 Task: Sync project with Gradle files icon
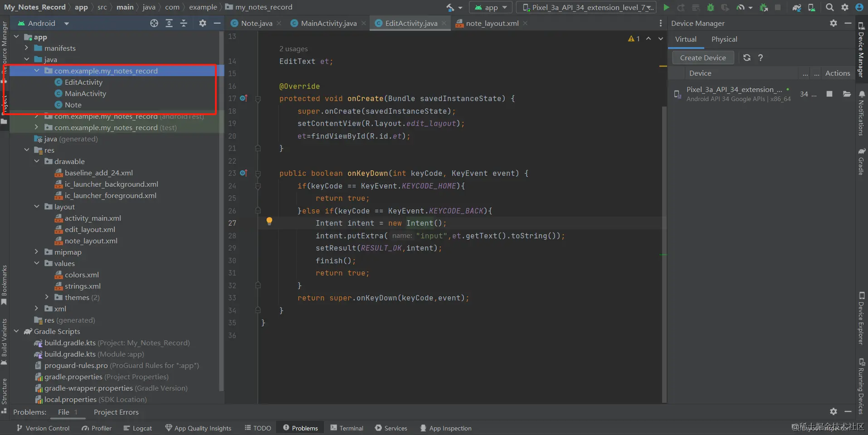(x=797, y=7)
